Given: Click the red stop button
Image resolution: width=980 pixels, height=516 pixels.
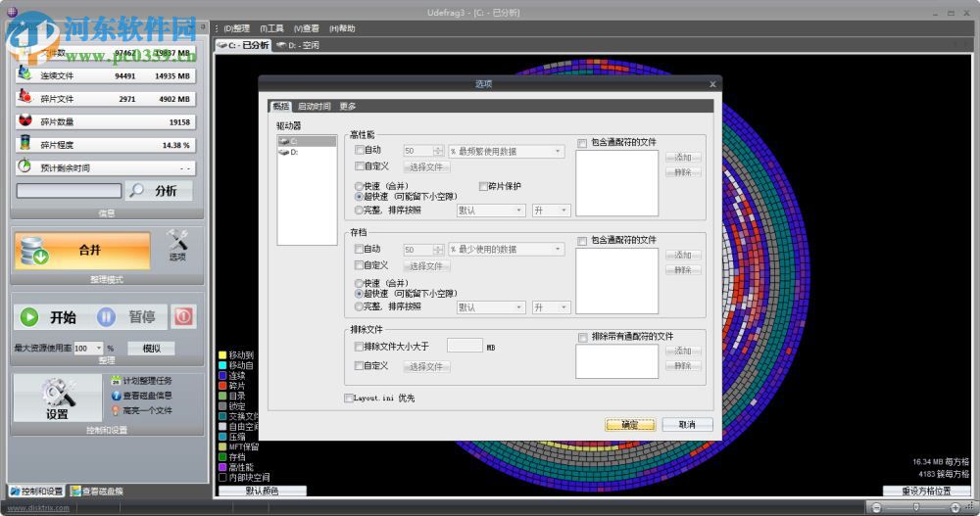Looking at the screenshot, I should 183,316.
